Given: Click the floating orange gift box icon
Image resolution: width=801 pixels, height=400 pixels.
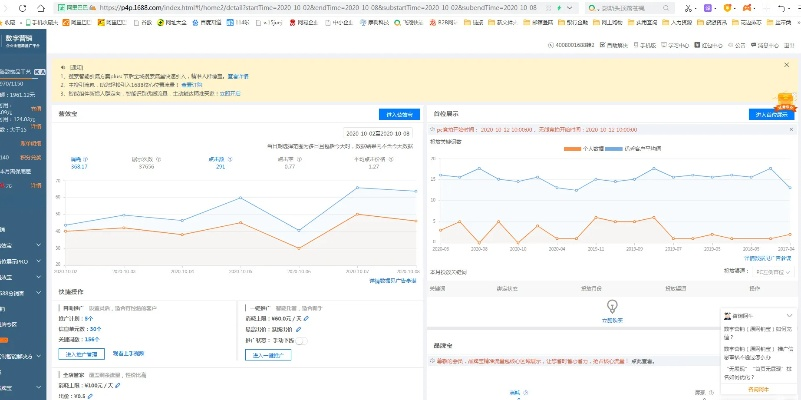Looking at the screenshot, I should coord(783,101).
